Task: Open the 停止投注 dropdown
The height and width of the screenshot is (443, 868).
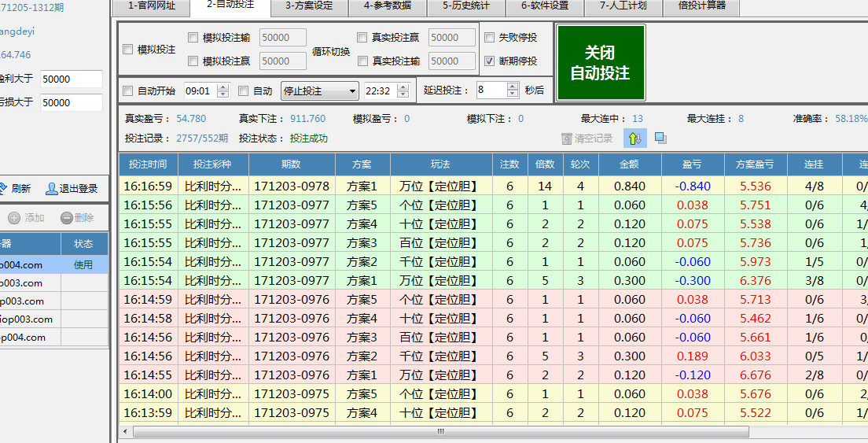Action: point(351,91)
